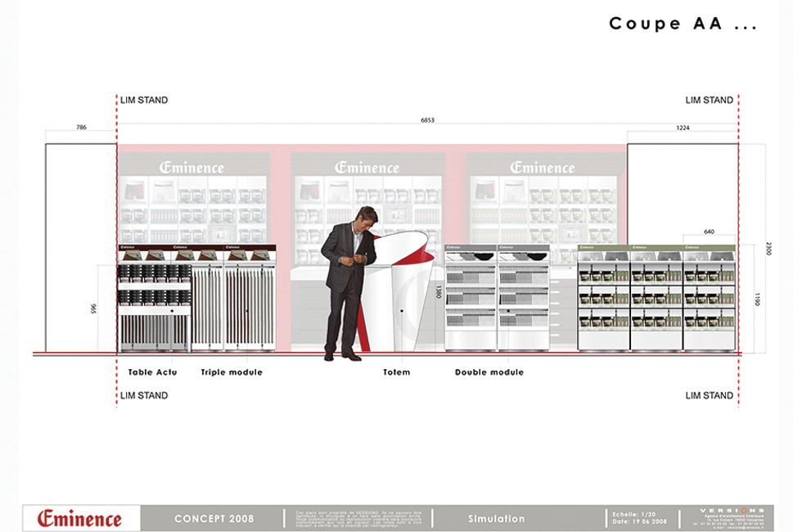Click the '1190' height dimension
Viewport: 793px width, 532px height.
click(757, 299)
